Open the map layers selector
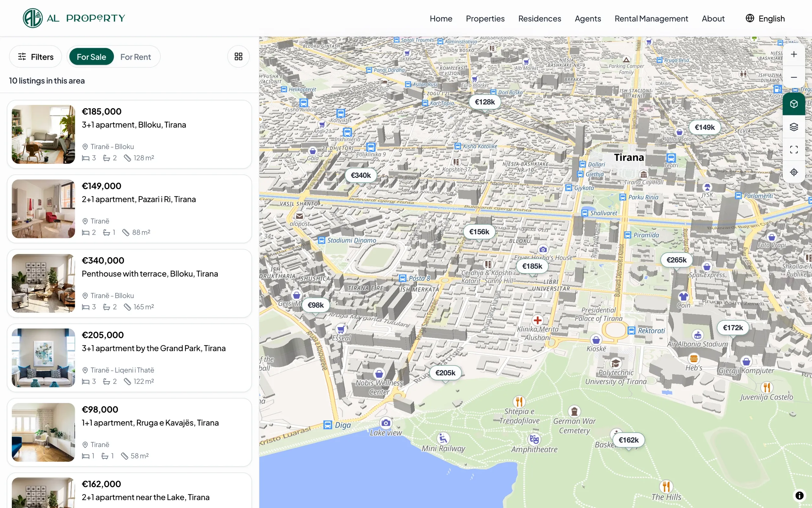 pyautogui.click(x=794, y=127)
